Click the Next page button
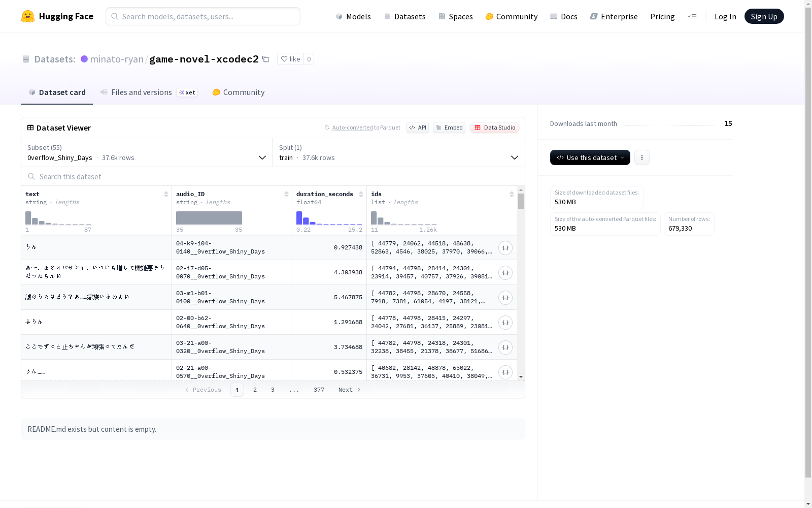Screen dimensions: 812x508 (x=350, y=390)
